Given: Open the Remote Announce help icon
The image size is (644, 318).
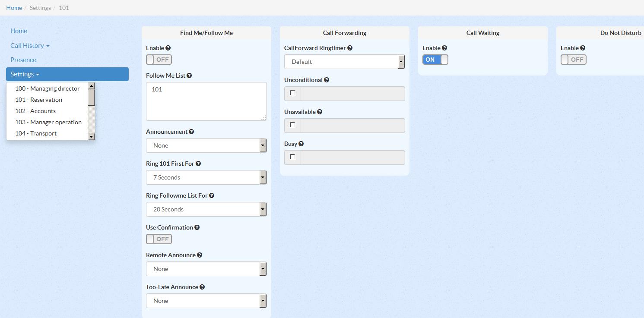Looking at the screenshot, I should click(200, 255).
